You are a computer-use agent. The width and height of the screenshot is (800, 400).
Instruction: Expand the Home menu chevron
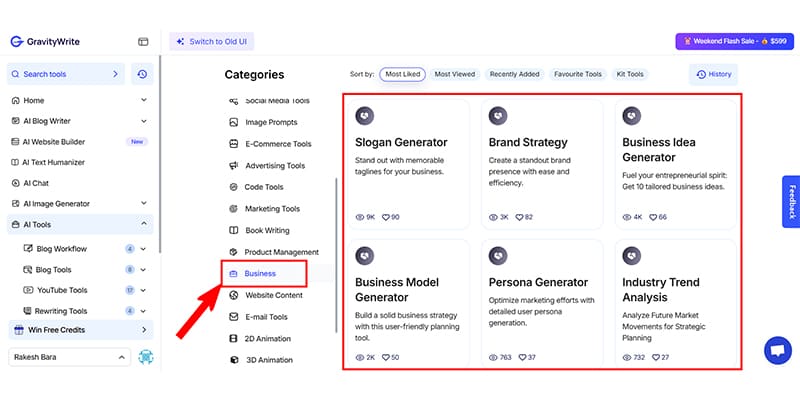[x=143, y=101]
